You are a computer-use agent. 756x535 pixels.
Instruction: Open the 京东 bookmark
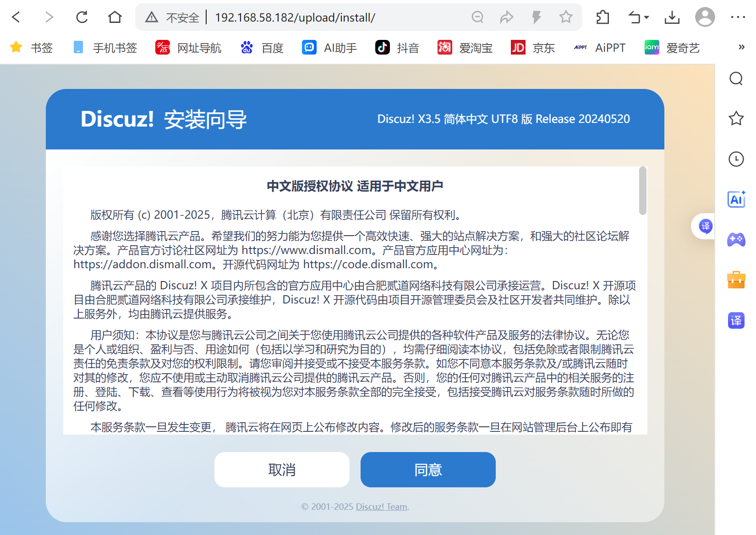coord(533,48)
